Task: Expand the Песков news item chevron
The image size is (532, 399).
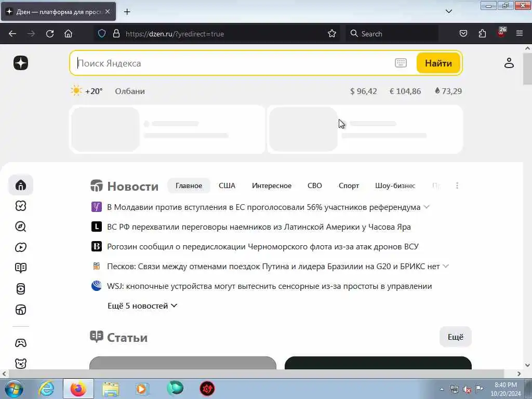Action: 446,267
